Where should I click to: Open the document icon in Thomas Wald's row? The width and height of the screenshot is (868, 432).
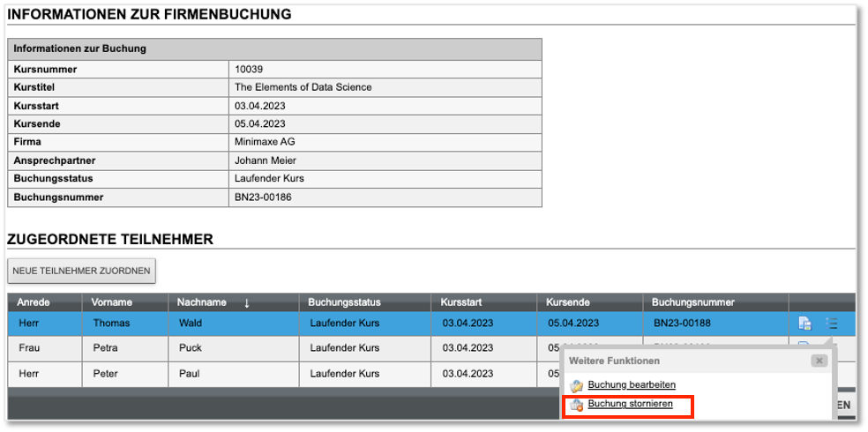point(804,323)
